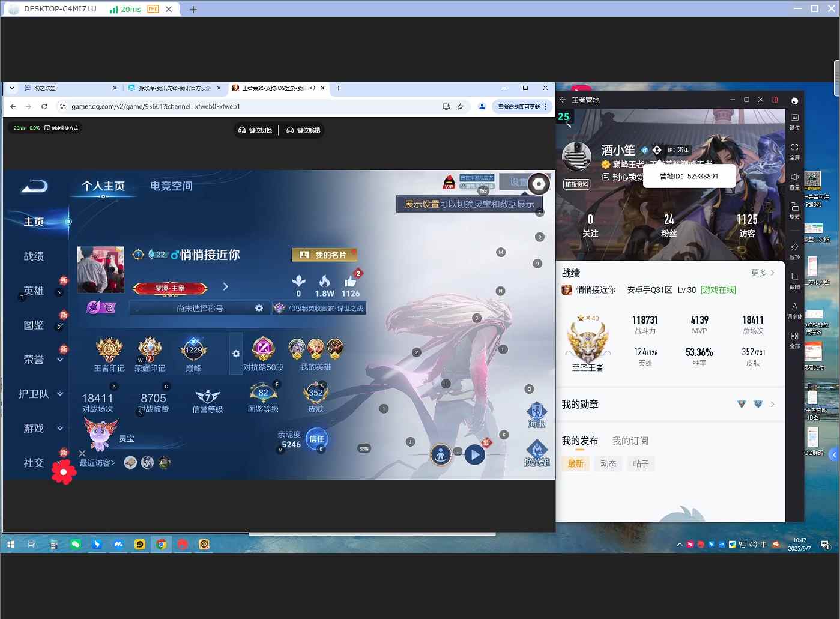Click Chrome icon on taskbar
The image size is (840, 619).
(161, 545)
